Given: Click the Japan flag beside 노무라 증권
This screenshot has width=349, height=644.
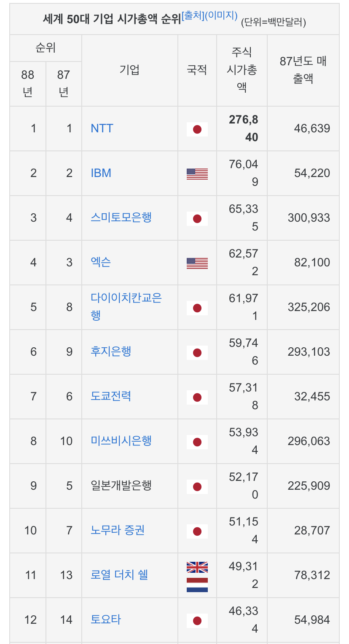Looking at the screenshot, I should pyautogui.click(x=197, y=531).
